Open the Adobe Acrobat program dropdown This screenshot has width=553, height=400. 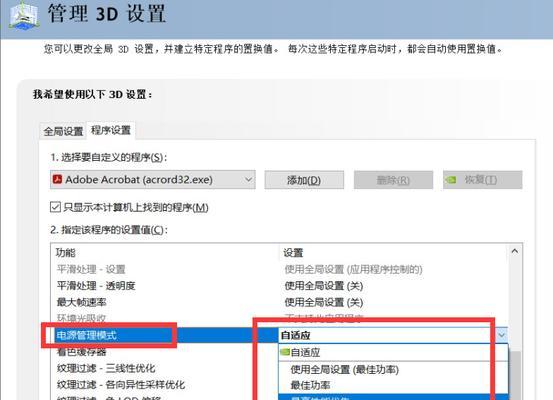pyautogui.click(x=153, y=180)
